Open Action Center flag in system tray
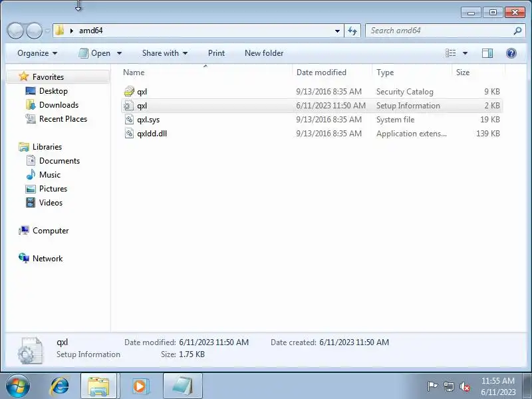 tap(432, 386)
